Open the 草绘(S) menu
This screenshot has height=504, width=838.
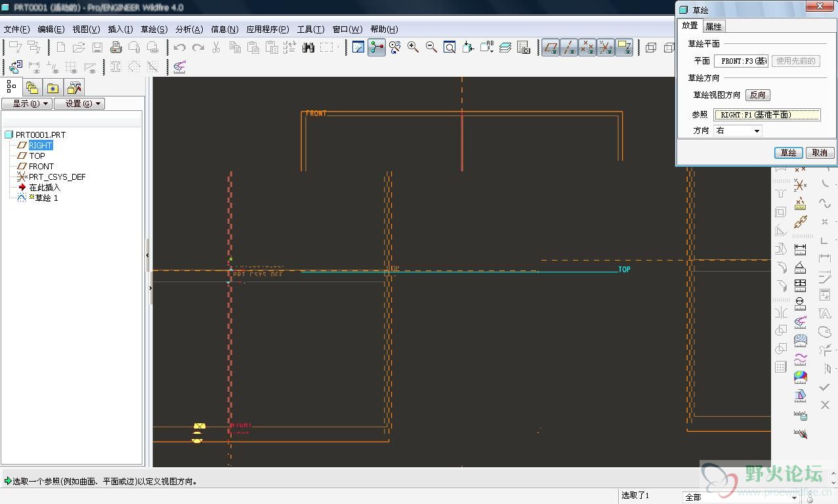(154, 29)
